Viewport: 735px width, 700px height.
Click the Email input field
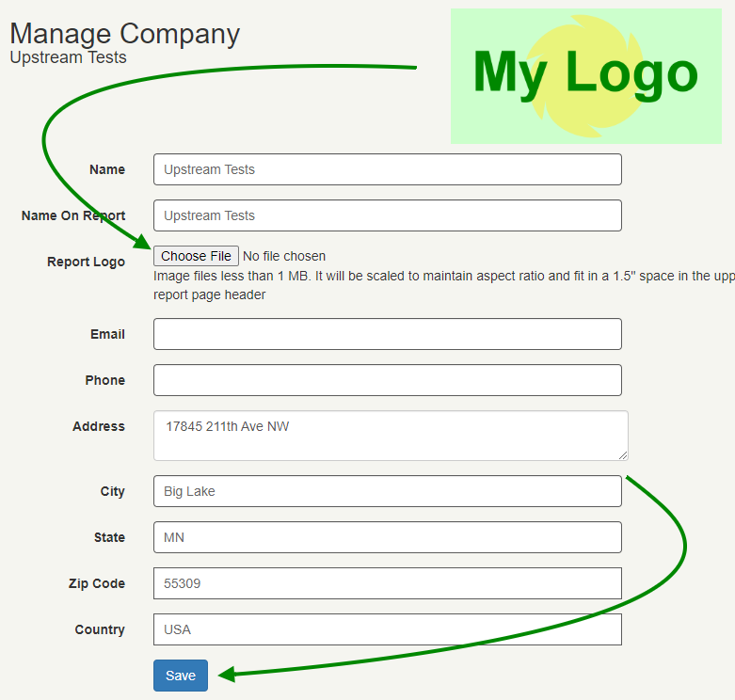point(387,334)
